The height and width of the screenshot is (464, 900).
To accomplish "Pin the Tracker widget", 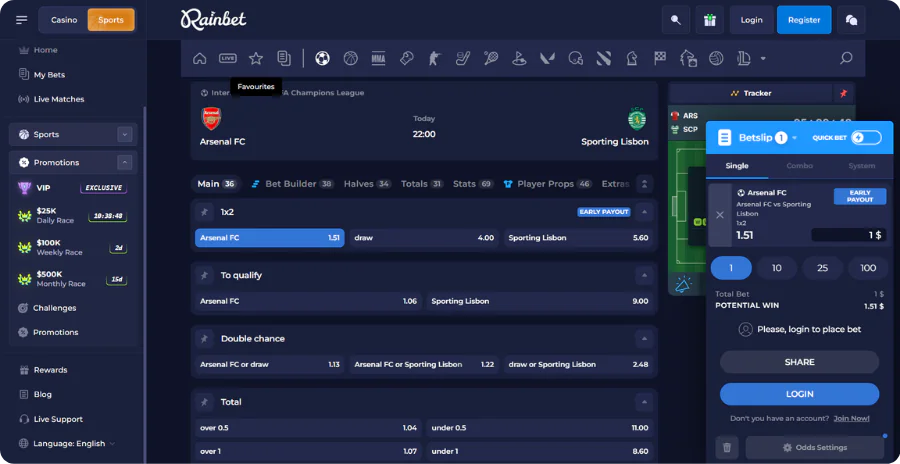I will click(x=843, y=93).
